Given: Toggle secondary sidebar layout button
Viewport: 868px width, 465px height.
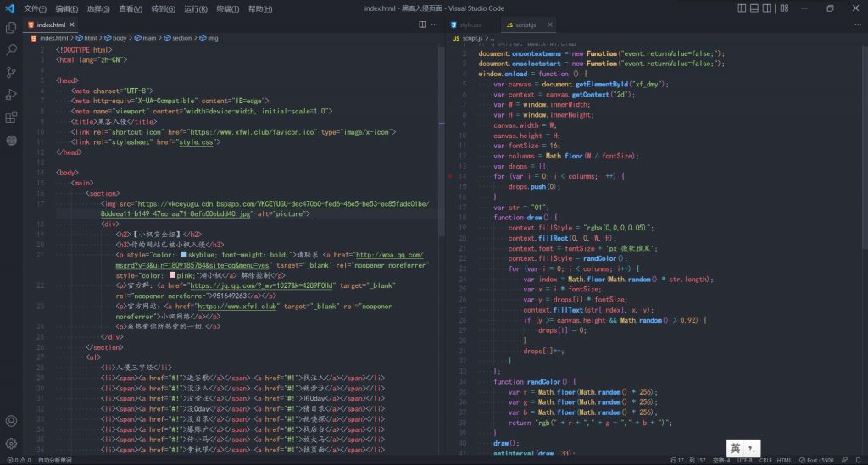Looking at the screenshot, I should point(766,8).
